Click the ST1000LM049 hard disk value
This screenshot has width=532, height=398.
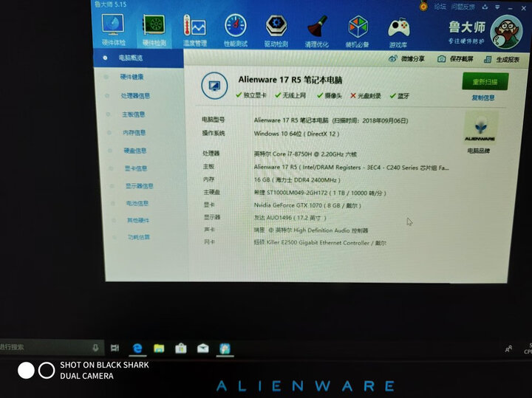[320, 193]
